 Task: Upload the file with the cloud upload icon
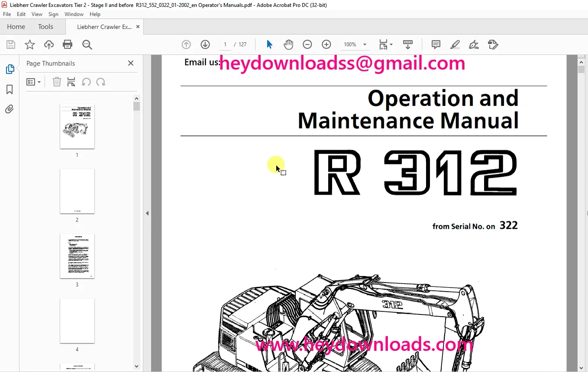(49, 45)
